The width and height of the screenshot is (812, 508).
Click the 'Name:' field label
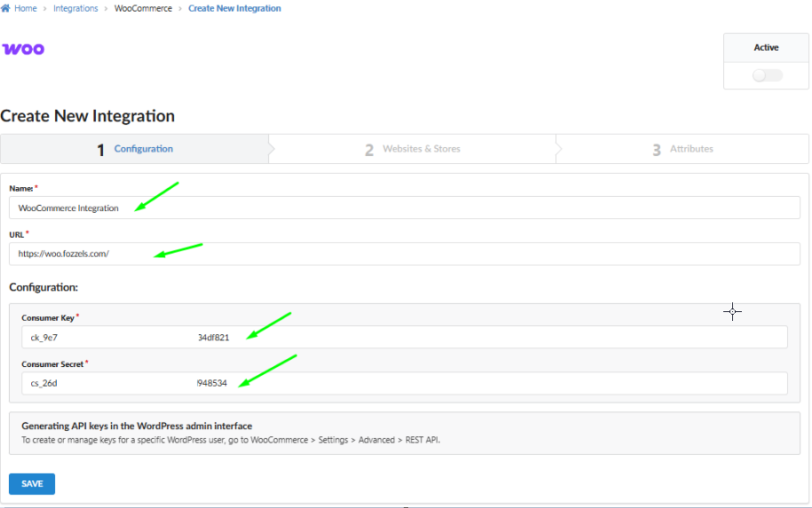[21, 188]
